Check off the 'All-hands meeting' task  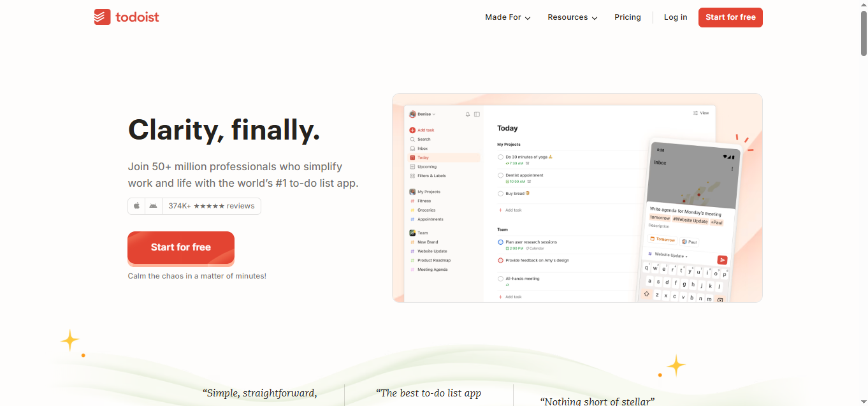501,279
